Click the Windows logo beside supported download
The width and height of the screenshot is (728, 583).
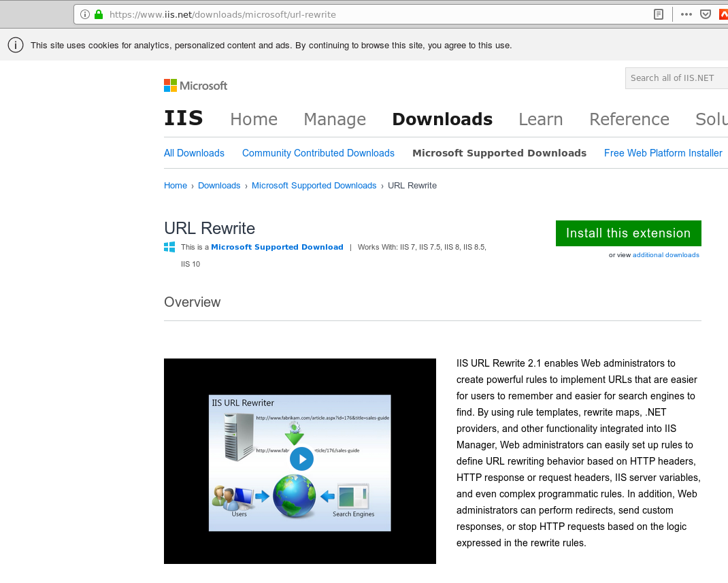[x=169, y=247]
